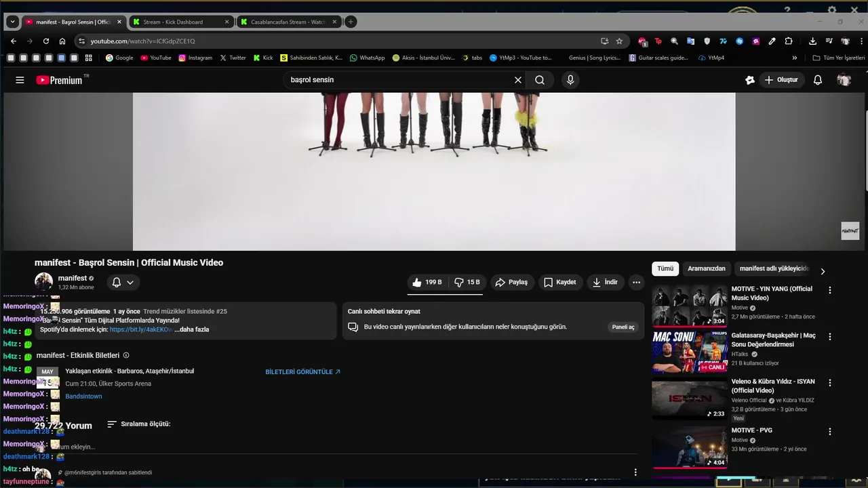Start voice search with microphone
The image size is (868, 488).
click(x=570, y=80)
